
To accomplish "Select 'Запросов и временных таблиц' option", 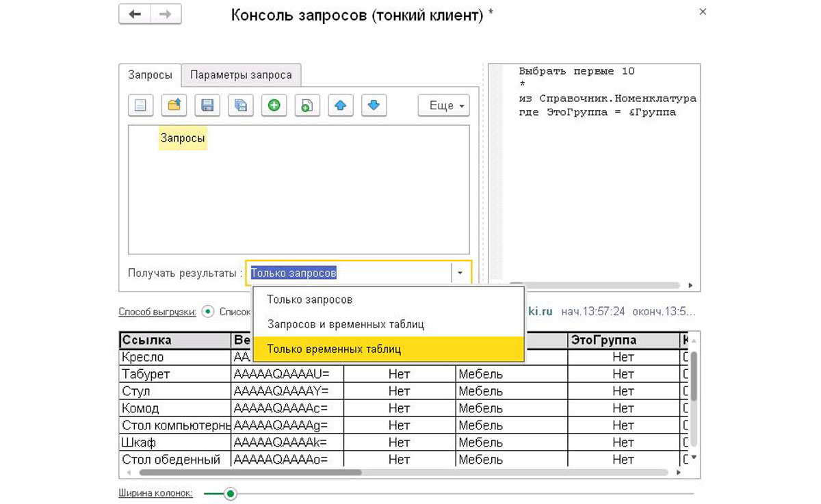I will 346,324.
